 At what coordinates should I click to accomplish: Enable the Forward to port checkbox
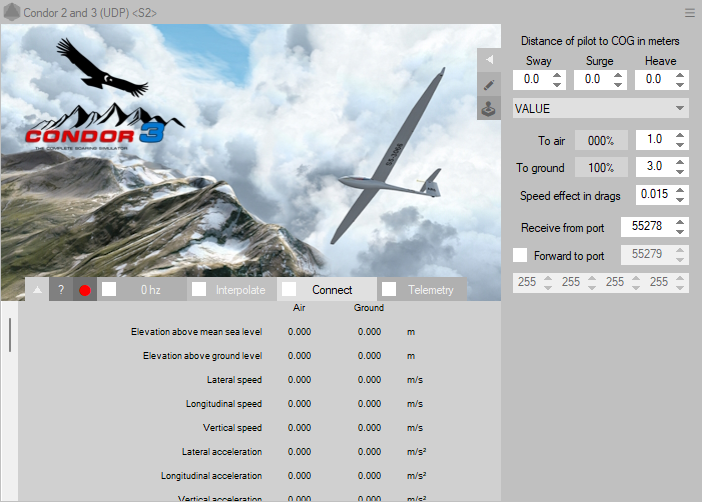pyautogui.click(x=520, y=255)
